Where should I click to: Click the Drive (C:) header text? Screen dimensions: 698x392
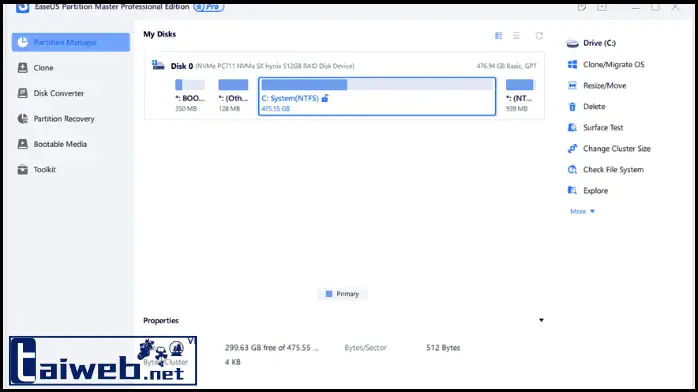point(599,43)
